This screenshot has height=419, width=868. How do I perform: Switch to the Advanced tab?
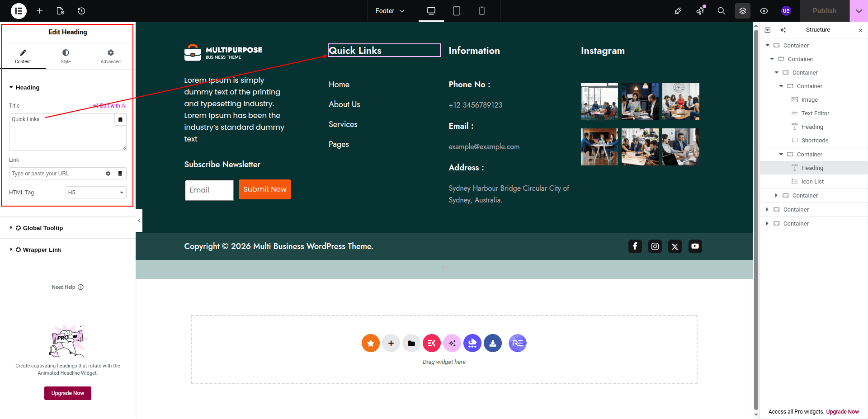[111, 56]
